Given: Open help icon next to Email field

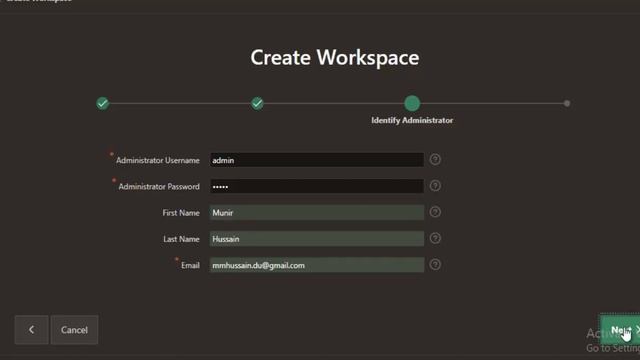Looking at the screenshot, I should click(x=435, y=264).
